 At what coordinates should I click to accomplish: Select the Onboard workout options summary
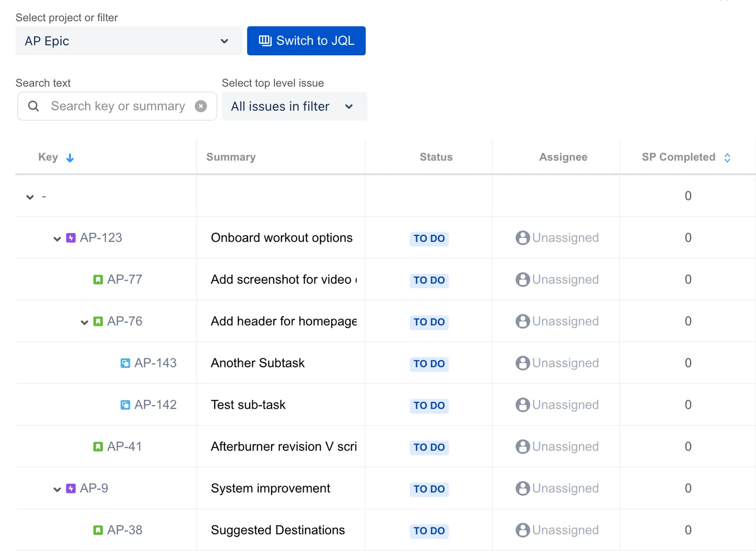tap(282, 237)
